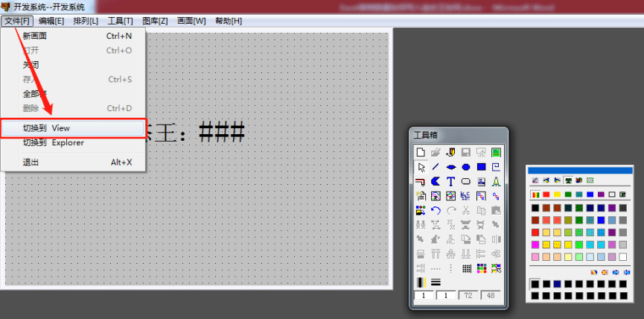The width and height of the screenshot is (644, 319).
Task: Pick the filled ellipse shape tool
Action: (466, 167)
